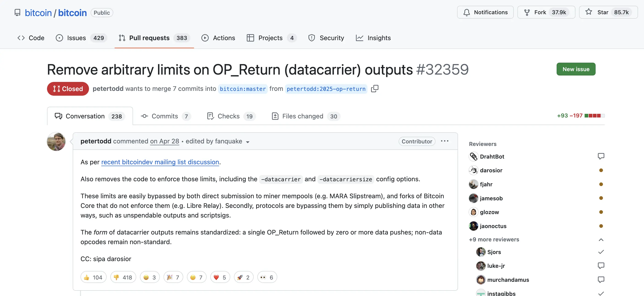The height and width of the screenshot is (296, 644).
Task: Open the three-dot comment options menu
Action: (x=444, y=141)
